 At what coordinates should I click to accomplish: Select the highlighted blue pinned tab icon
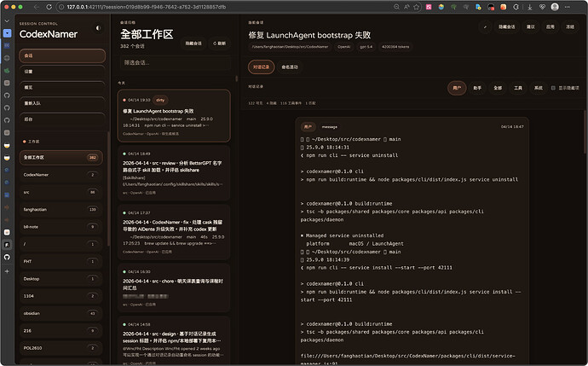(7, 33)
